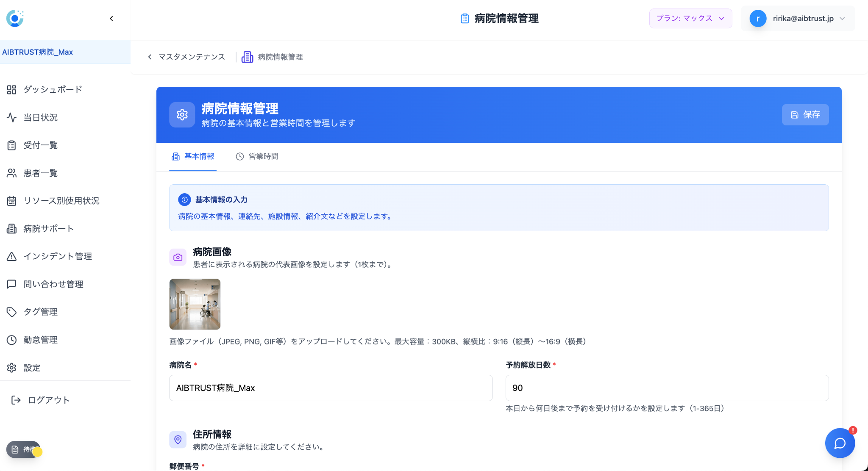This screenshot has width=868, height=471.
Task: Open タグ管理 from the sidebar
Action: point(41,312)
